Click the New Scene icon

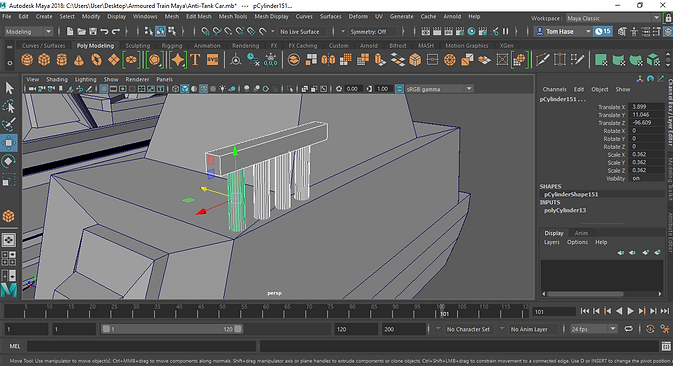point(70,31)
